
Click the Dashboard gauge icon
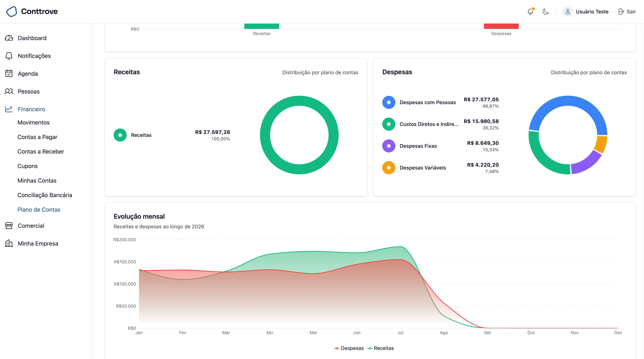9,38
